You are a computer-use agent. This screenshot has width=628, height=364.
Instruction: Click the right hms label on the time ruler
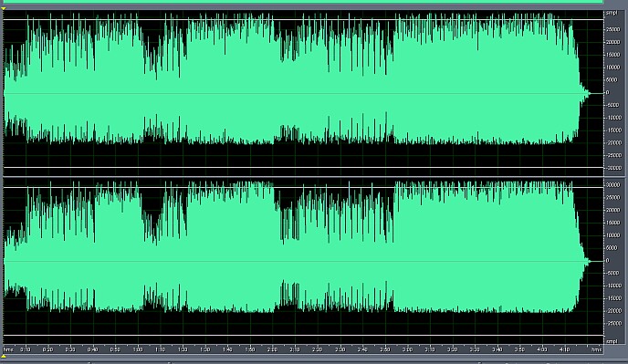(x=597, y=349)
